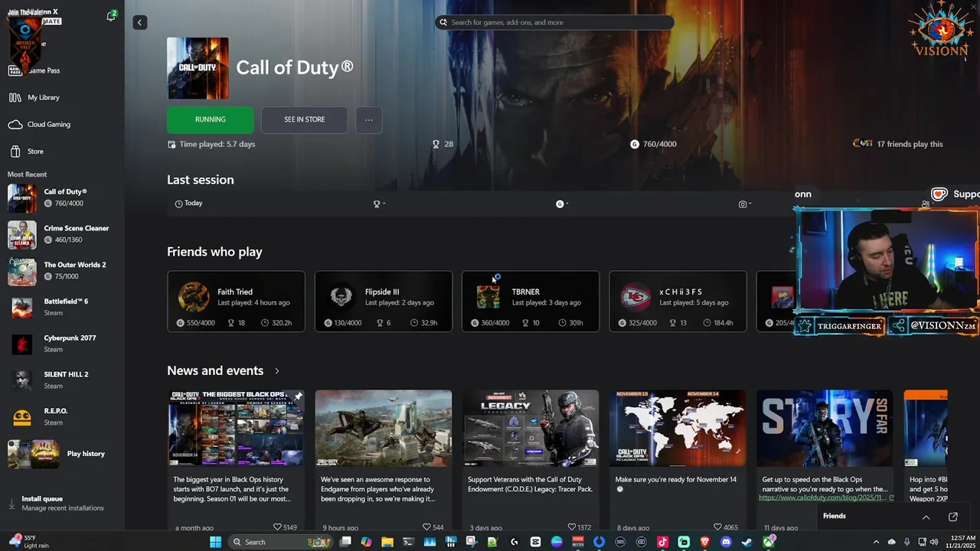Open the Biggest Black Ops news thumbnail
This screenshot has height=551, width=980.
click(x=236, y=428)
